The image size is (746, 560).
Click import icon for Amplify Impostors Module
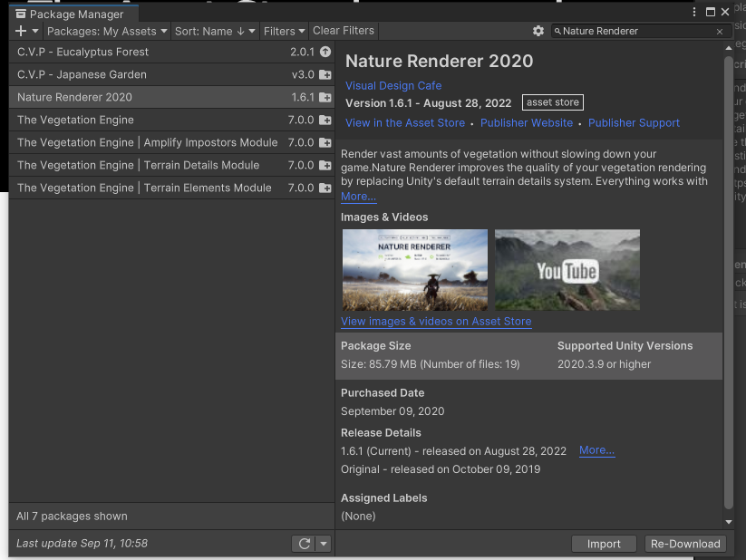(x=325, y=143)
